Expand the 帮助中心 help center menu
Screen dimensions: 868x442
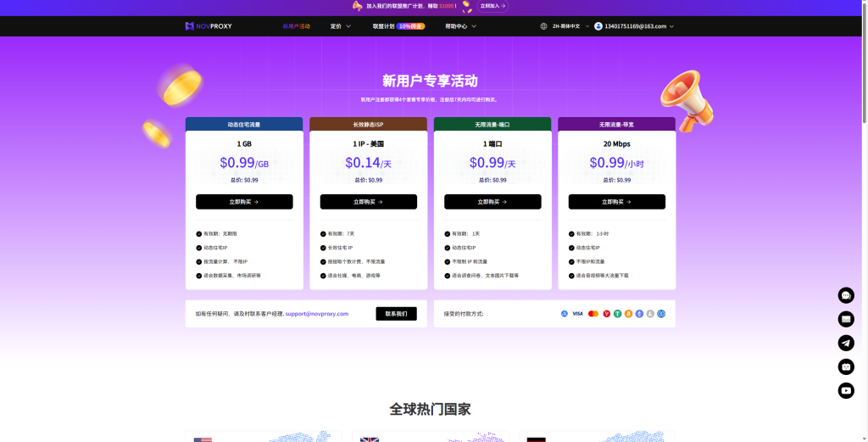(460, 26)
